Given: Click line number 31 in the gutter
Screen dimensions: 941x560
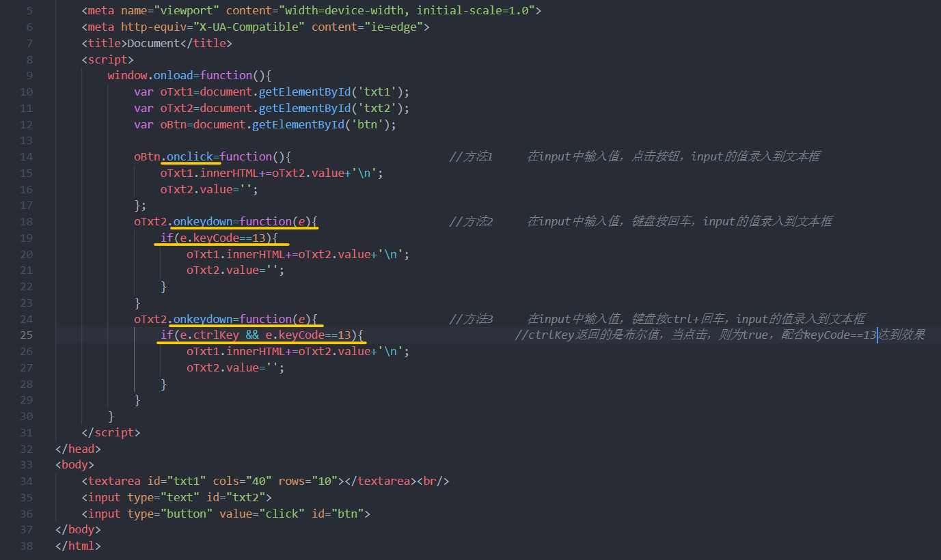Looking at the screenshot, I should coord(25,433).
